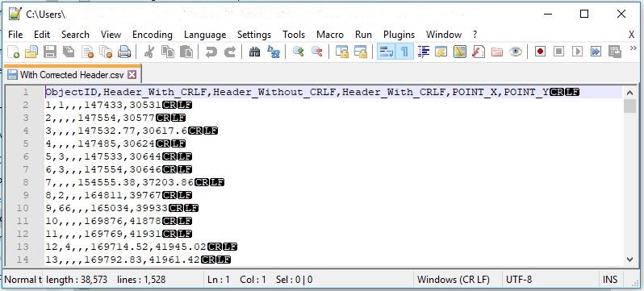Click the Close document toolbar icon
644x291 pixels.
(87, 52)
